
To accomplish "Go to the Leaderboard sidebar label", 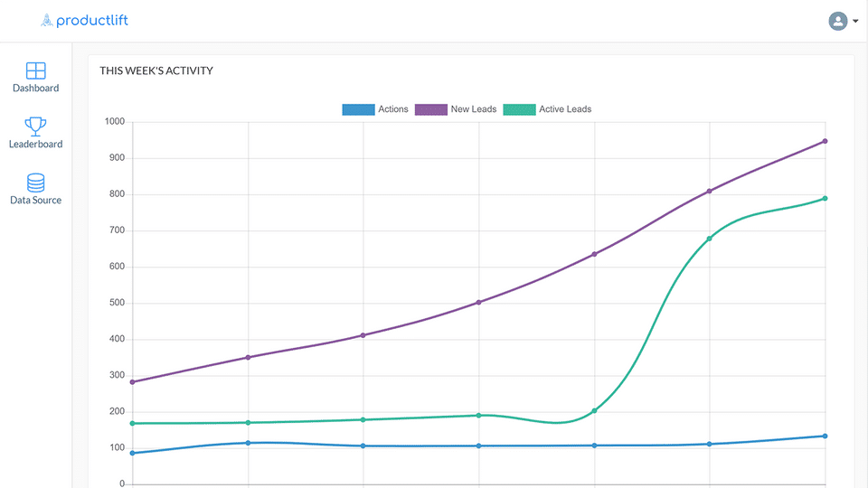I will click(x=36, y=144).
